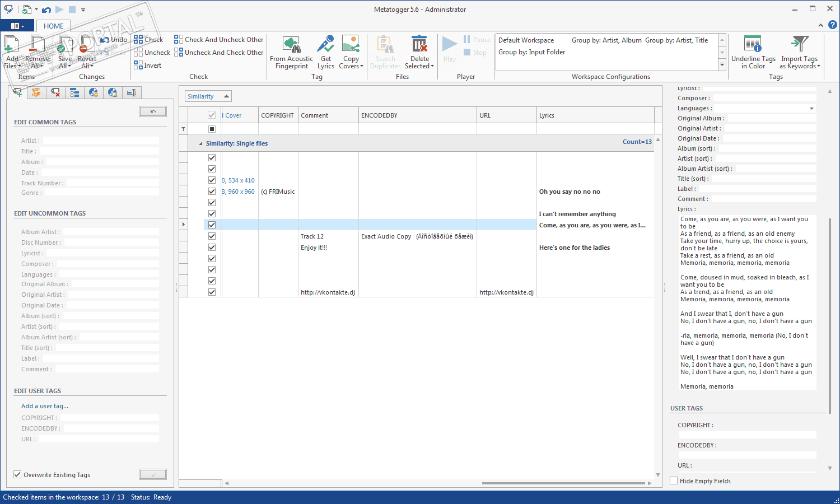This screenshot has height=504, width=840.
Task: Open the second left-panel tab with orange script icon
Action: [x=36, y=92]
